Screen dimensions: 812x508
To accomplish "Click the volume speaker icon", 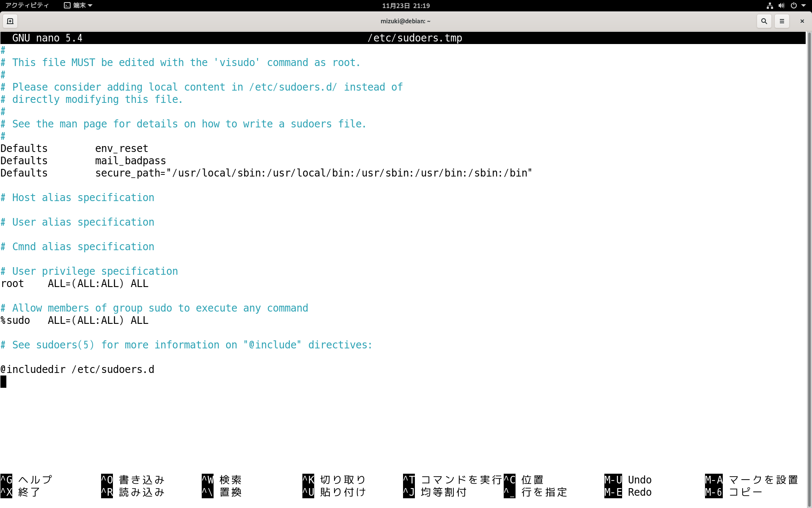I will pos(781,6).
